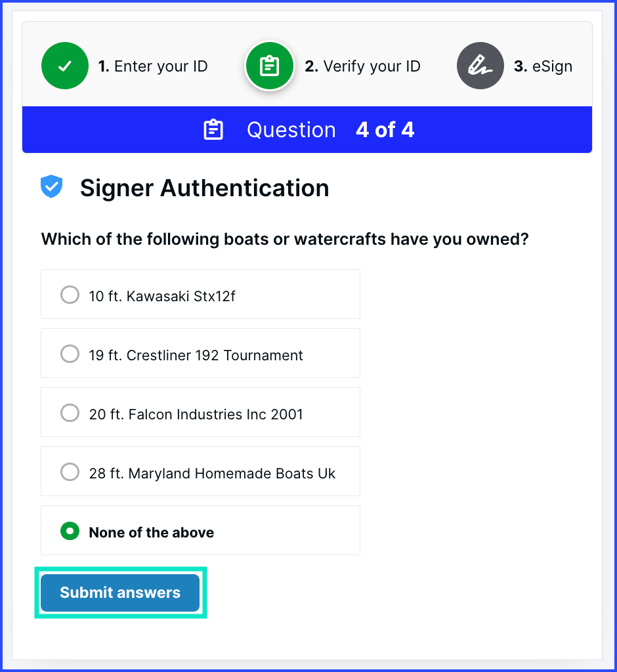Select the 10 ft. Kawasaki Stx12f radio
The image size is (617, 672).
(x=70, y=295)
